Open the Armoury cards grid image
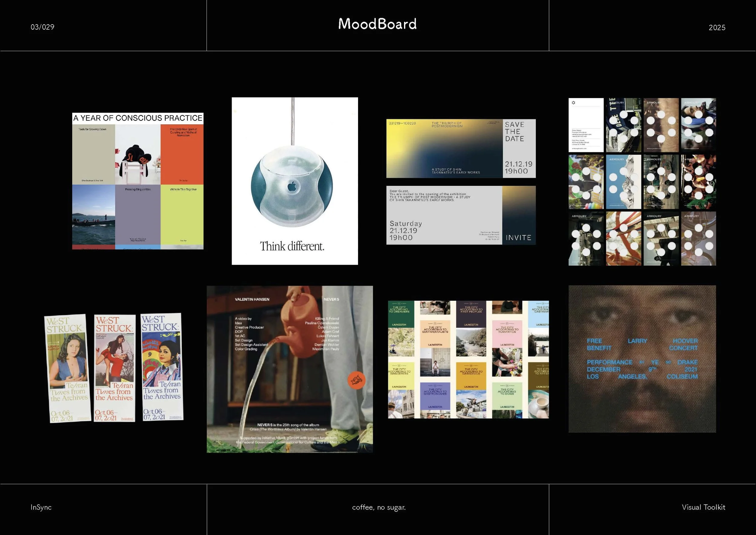The image size is (756, 535). (x=642, y=182)
